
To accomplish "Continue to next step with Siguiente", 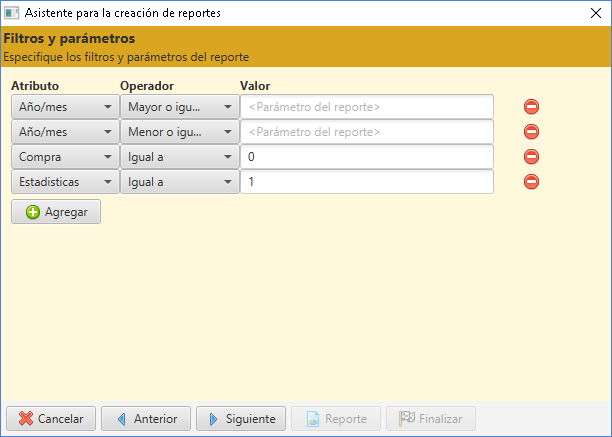I will (241, 419).
